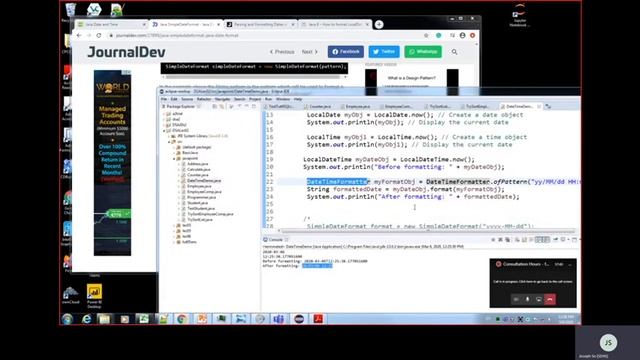The width and height of the screenshot is (640, 360).
Task: Select TrySortList.java in the tree
Action: [x=200, y=220]
